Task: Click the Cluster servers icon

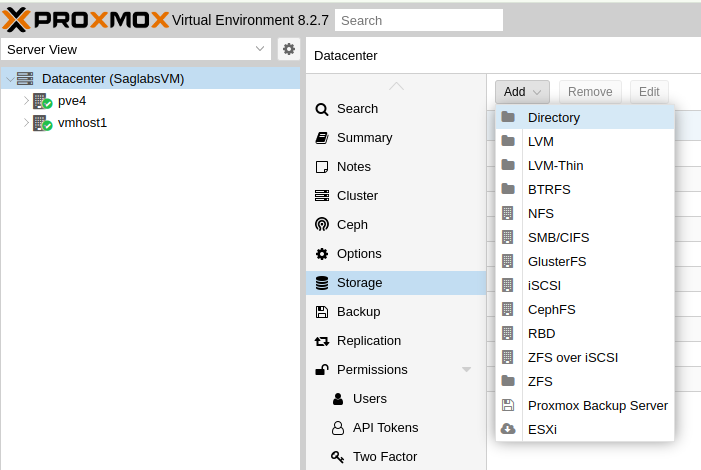Action: [322, 195]
